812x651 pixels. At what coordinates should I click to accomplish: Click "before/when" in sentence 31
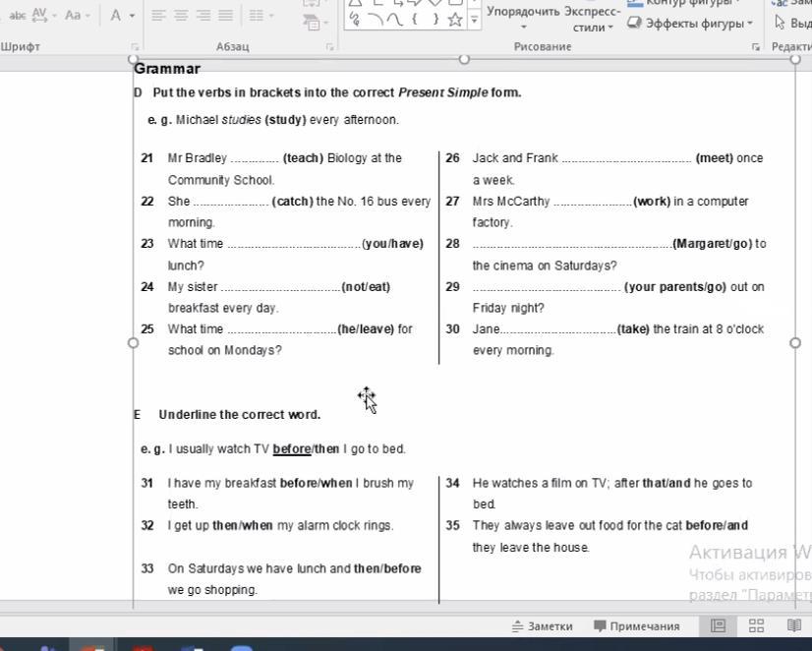point(316,483)
